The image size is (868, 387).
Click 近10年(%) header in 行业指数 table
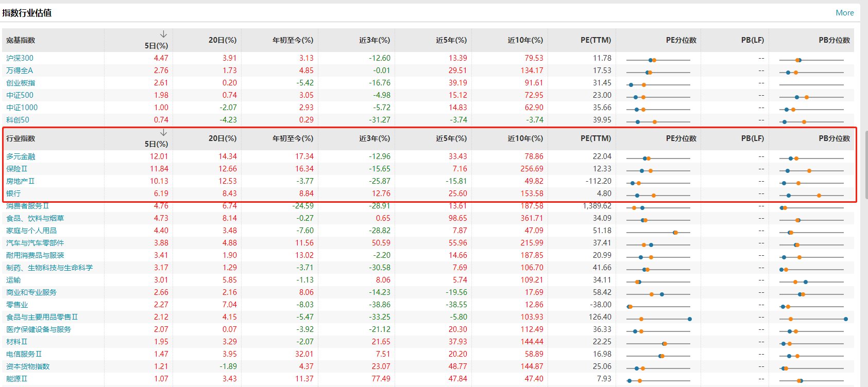click(525, 138)
